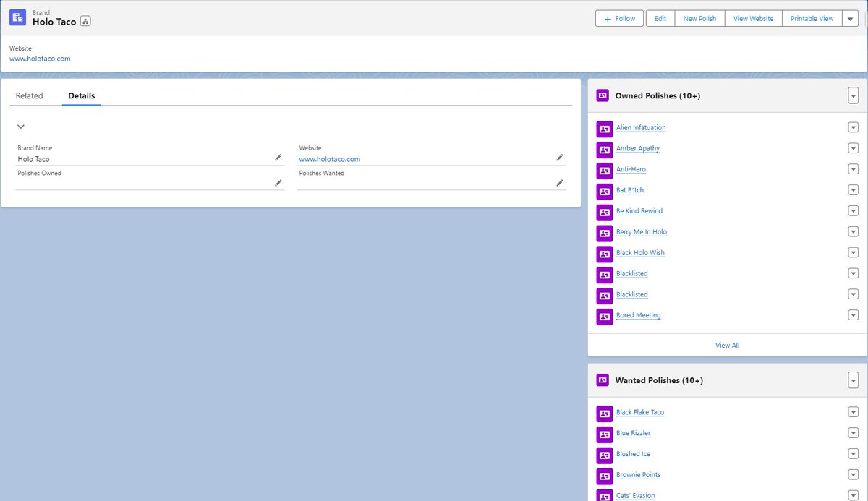This screenshot has width=868, height=501.
Task: Open row actions dropdown for Be Kind Rewind
Action: [x=853, y=211]
